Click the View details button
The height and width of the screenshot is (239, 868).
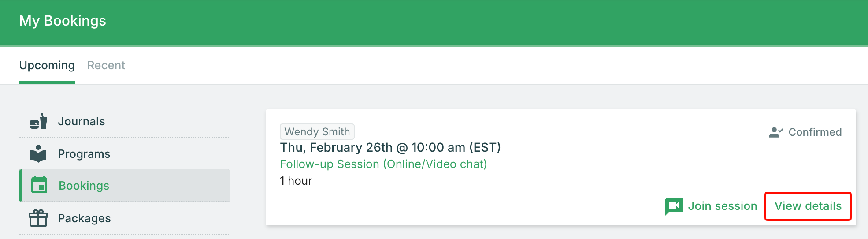coord(808,206)
